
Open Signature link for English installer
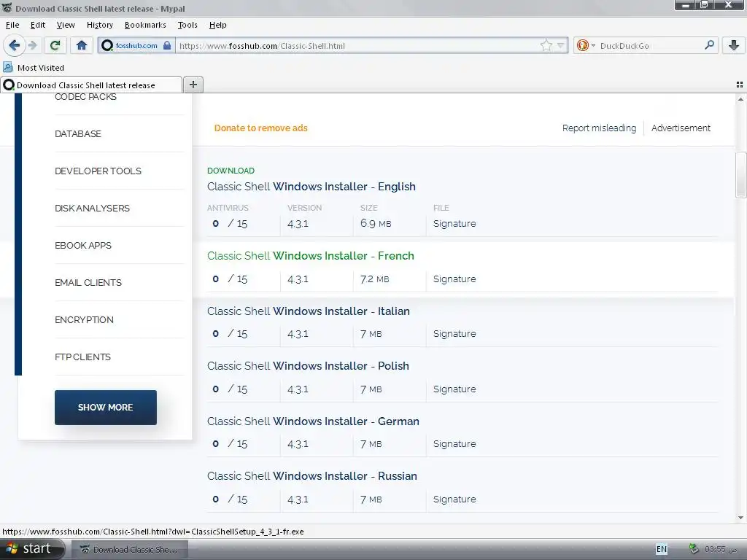click(454, 223)
